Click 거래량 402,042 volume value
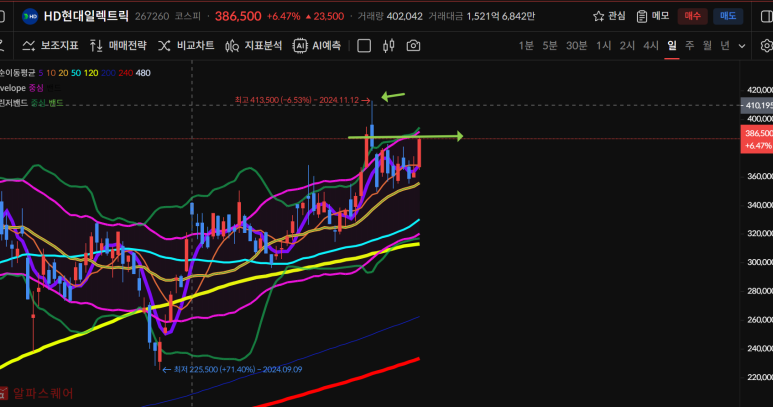 [405, 16]
